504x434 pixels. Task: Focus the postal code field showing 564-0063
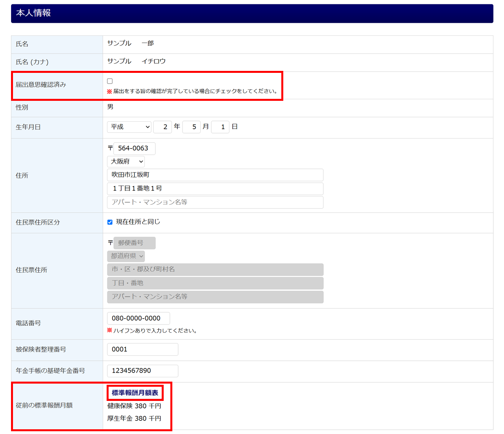134,148
